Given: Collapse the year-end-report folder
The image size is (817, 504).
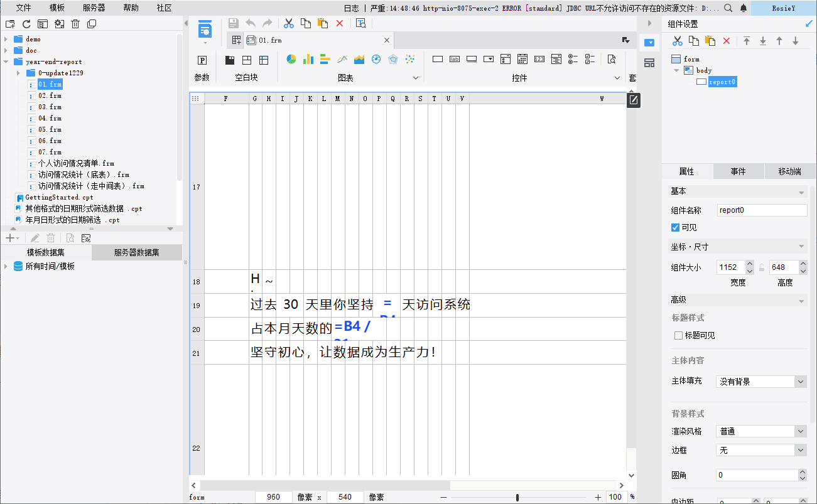Looking at the screenshot, I should (x=6, y=62).
